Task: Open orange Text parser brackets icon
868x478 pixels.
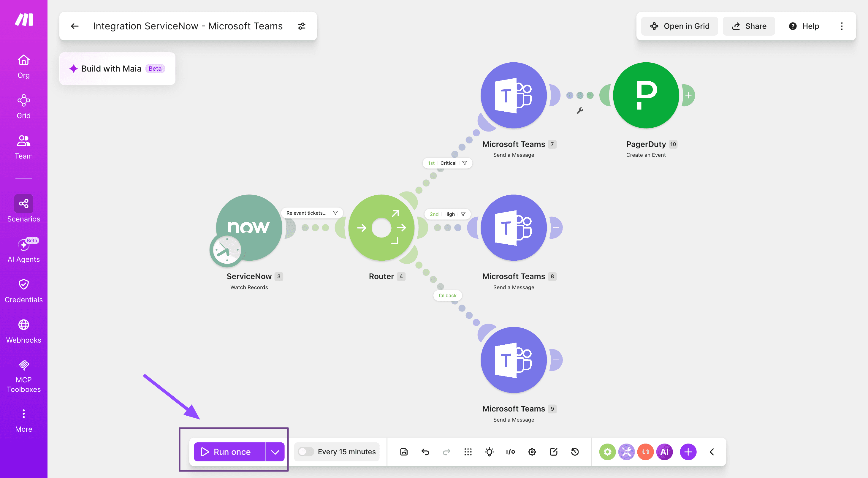Action: 645,452
